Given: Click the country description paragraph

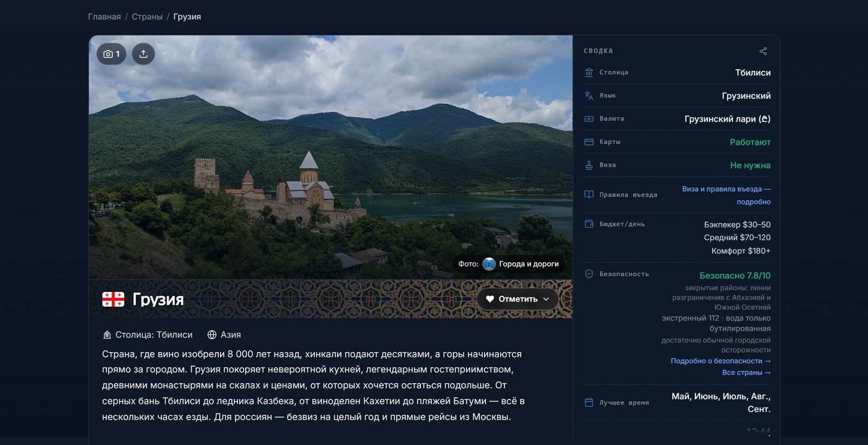Looking at the screenshot, I should pos(314,385).
